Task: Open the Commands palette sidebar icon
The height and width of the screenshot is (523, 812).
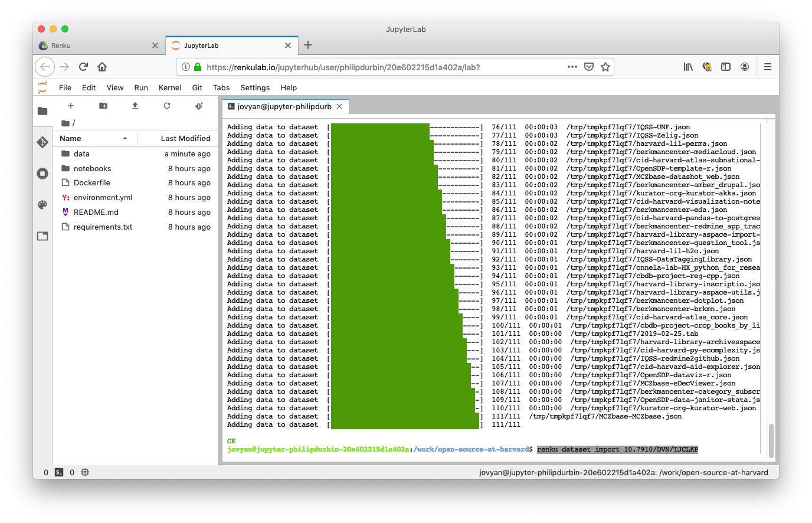Action: (42, 205)
